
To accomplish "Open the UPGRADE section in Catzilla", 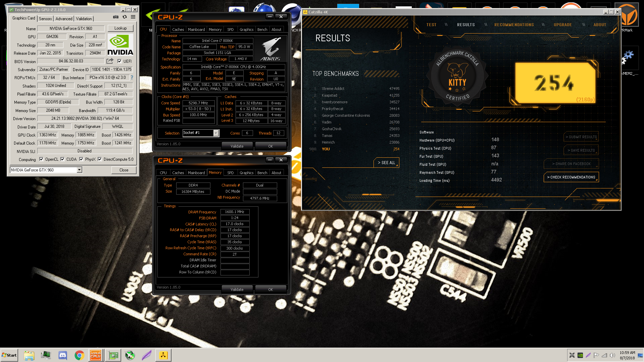I will coord(563,25).
